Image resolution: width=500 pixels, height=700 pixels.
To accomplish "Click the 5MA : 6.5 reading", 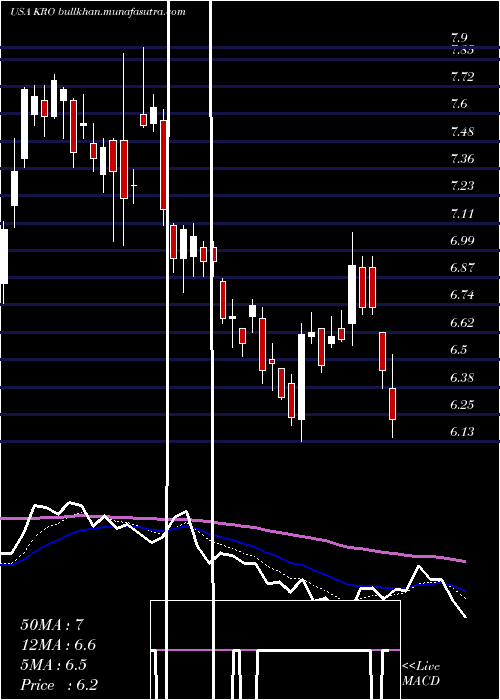I will (54, 665).
